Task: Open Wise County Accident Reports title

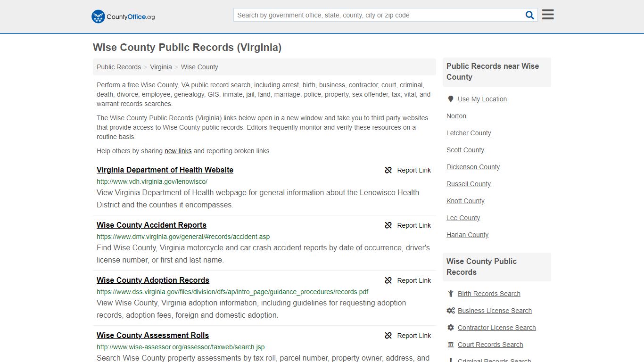Action: pyautogui.click(x=151, y=225)
